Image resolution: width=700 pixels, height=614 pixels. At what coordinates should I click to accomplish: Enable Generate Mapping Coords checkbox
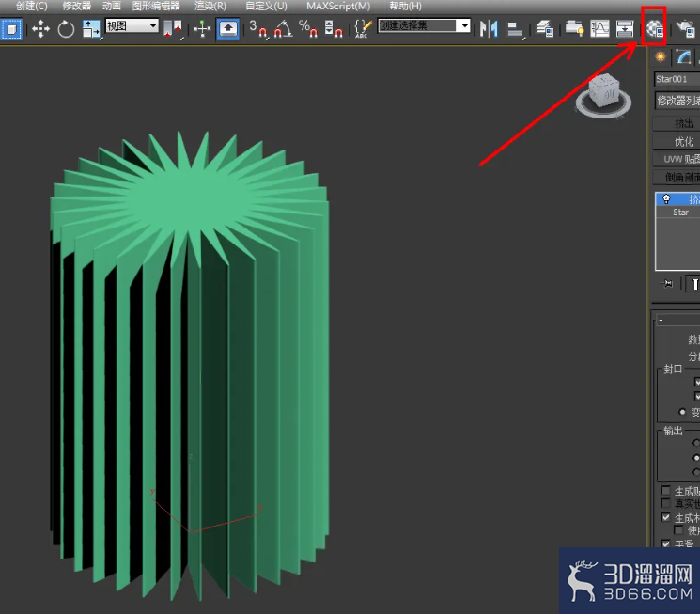coord(666,491)
